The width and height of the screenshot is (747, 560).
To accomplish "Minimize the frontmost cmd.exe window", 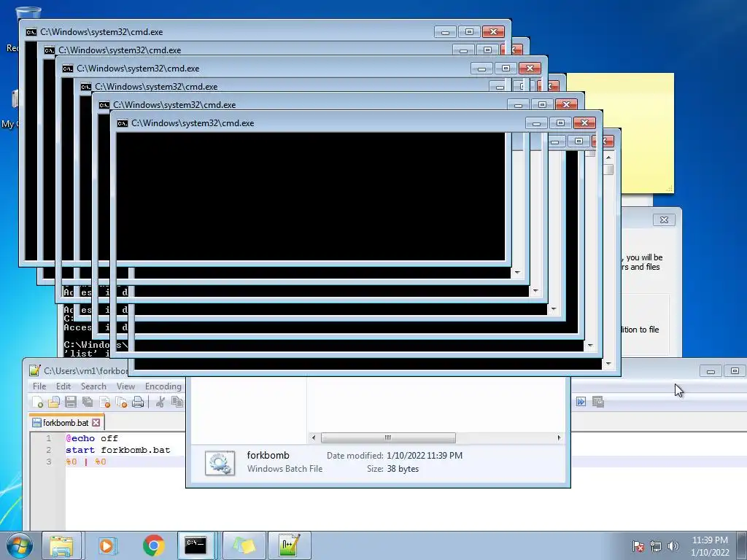I will click(536, 123).
